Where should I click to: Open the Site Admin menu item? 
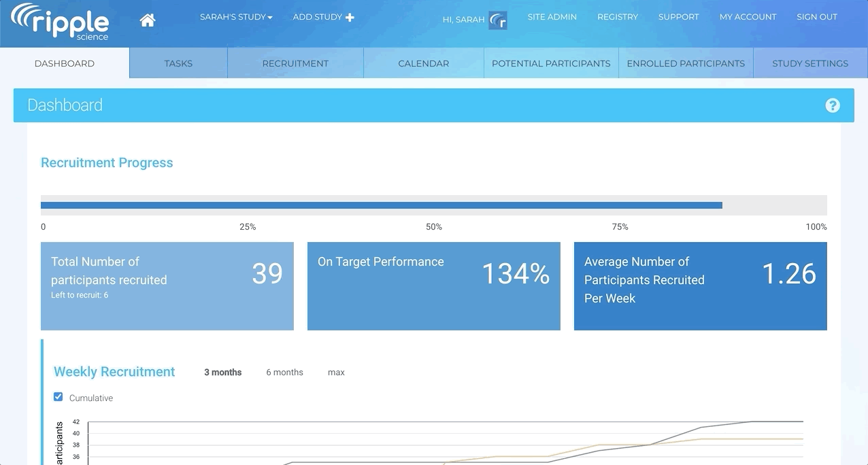[552, 17]
